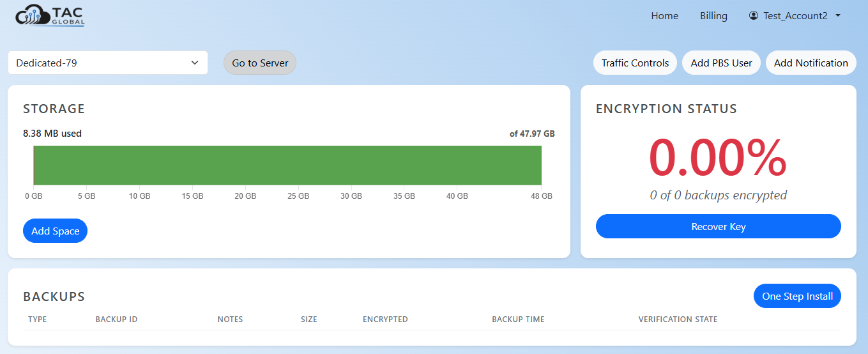This screenshot has width=868, height=354.
Task: Click the 0 GB axis label
Action: pyautogui.click(x=34, y=196)
